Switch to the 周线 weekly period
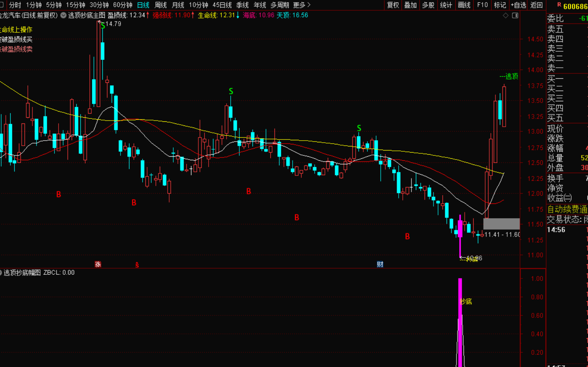The image size is (588, 367). 161,5
